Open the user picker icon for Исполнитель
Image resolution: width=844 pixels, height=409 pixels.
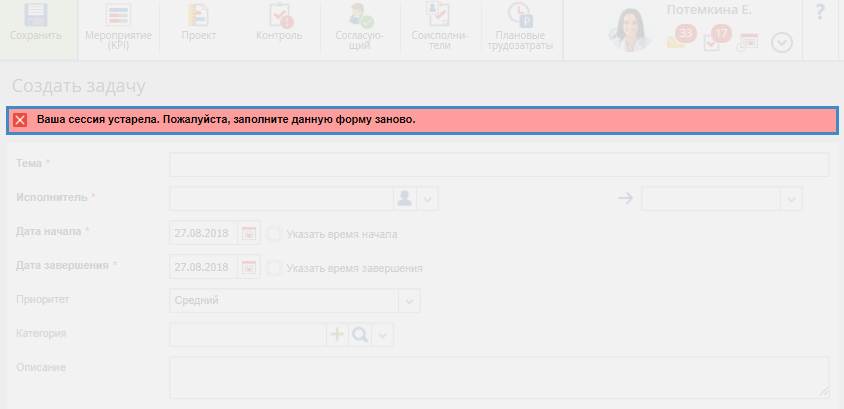[404, 199]
